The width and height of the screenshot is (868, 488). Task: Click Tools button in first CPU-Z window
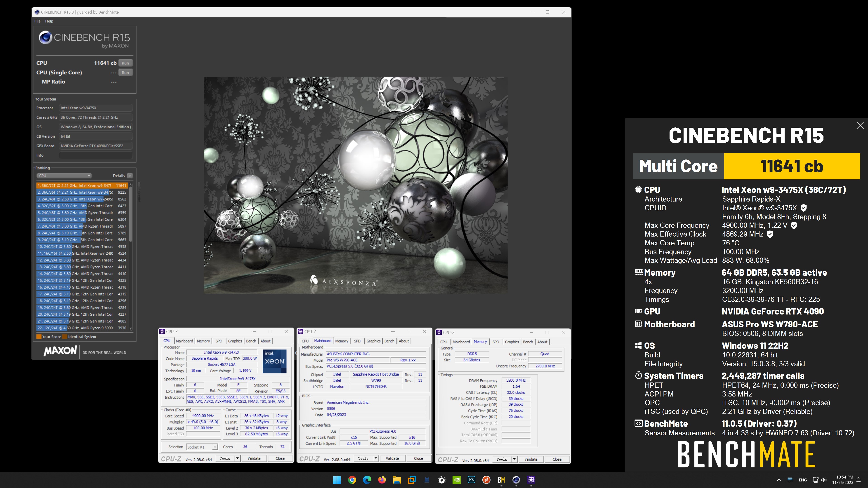pos(225,458)
